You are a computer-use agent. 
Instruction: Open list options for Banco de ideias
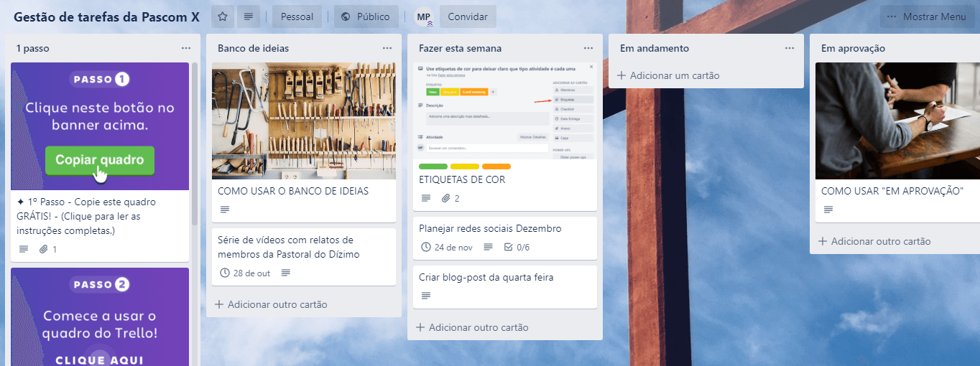click(387, 48)
